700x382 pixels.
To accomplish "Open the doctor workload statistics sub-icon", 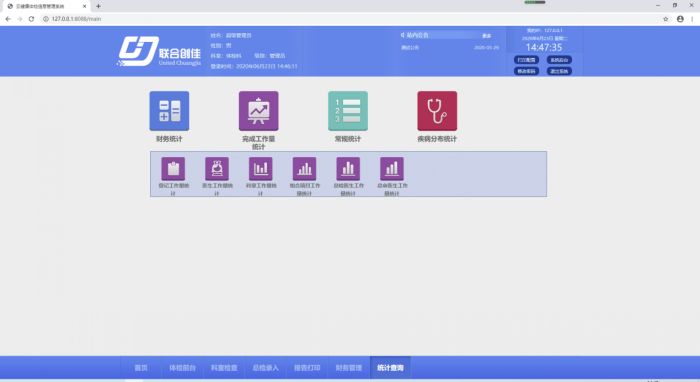I will pyautogui.click(x=217, y=169).
